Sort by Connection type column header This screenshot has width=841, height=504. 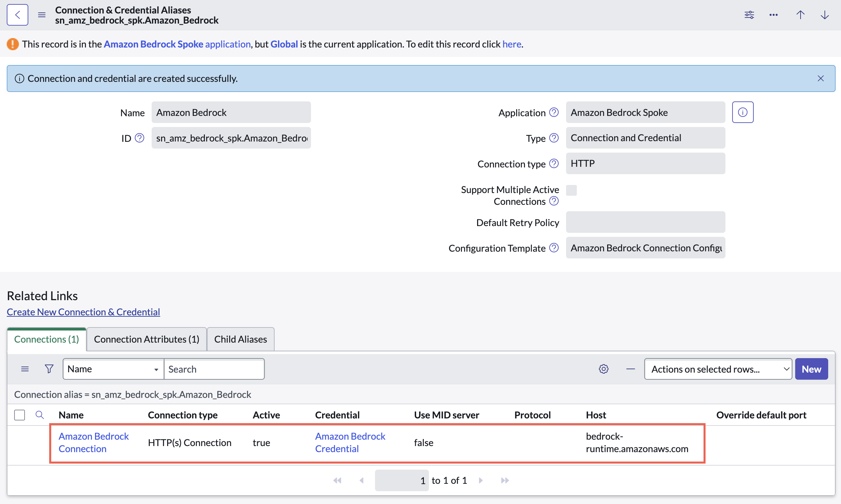point(183,415)
